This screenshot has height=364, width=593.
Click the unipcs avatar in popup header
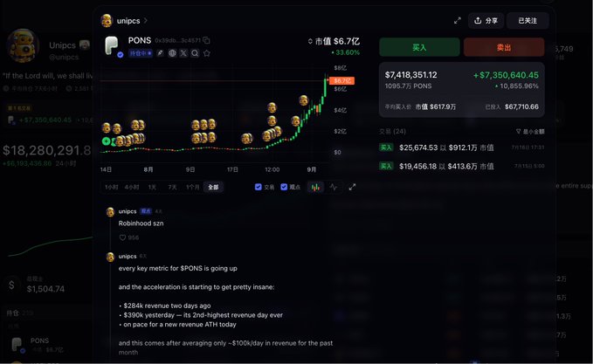[x=107, y=20]
